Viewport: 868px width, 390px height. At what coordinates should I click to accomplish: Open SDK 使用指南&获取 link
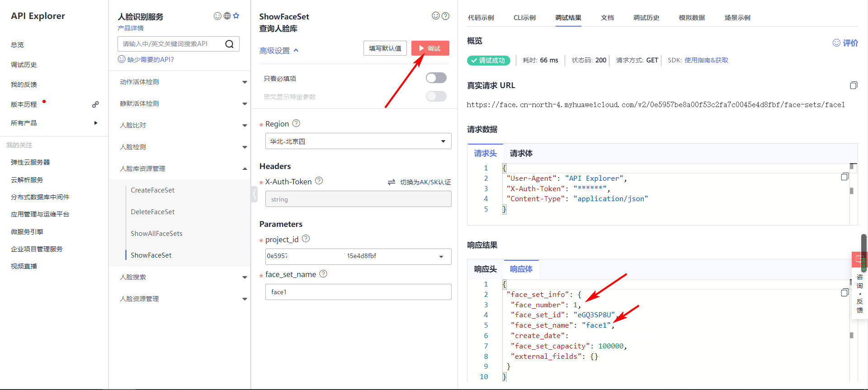point(706,60)
